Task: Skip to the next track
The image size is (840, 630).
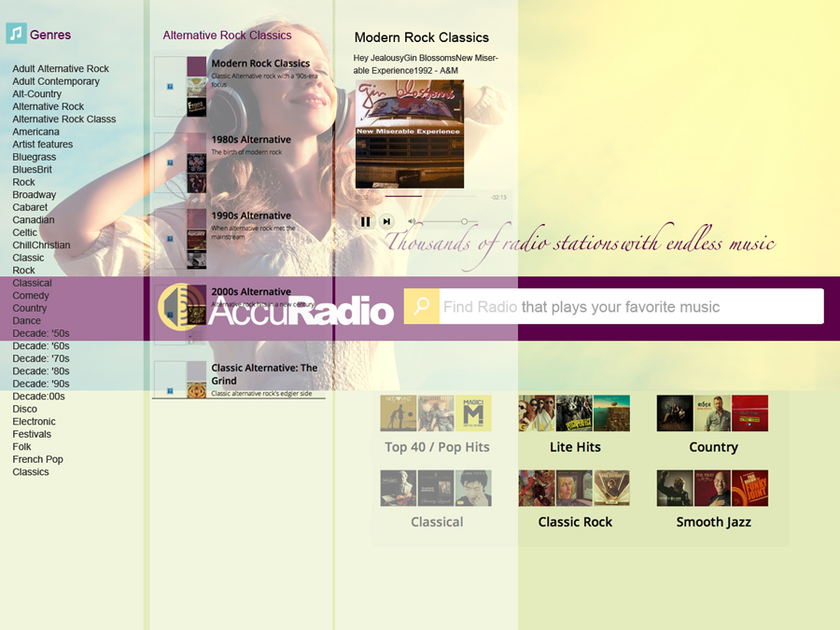Action: point(387,221)
